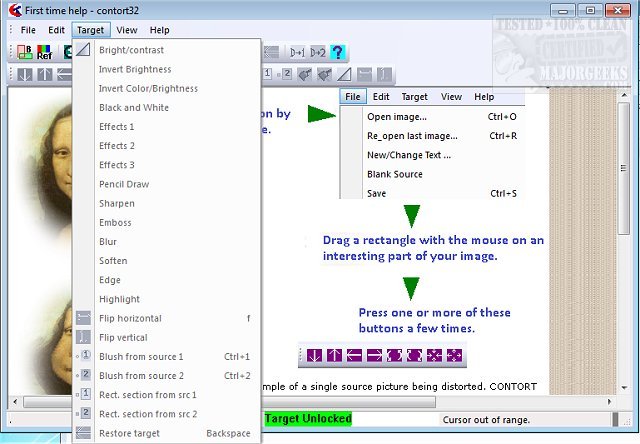The height and width of the screenshot is (444, 640).
Task: Apply Edge effect
Action: pos(167,280)
